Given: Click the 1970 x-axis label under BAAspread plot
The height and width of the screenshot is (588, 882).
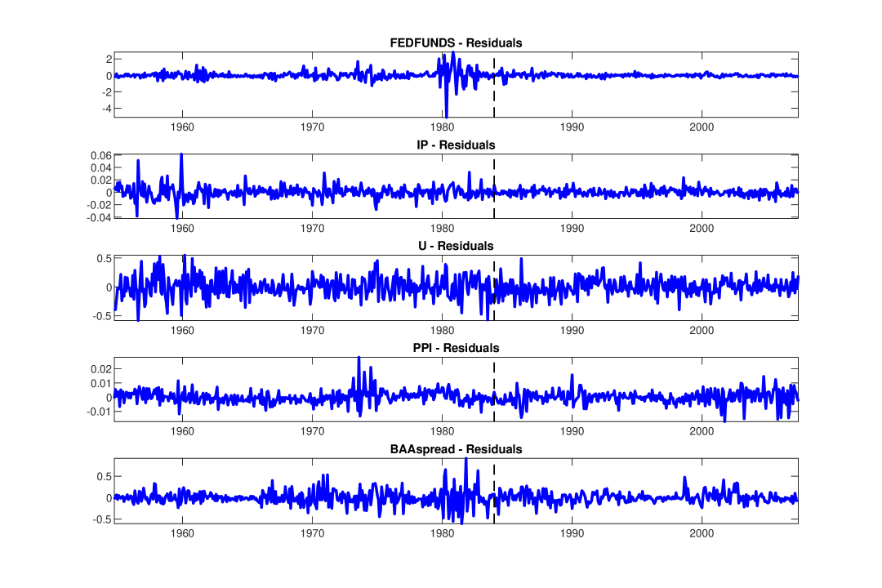Looking at the screenshot, I should click(x=312, y=533).
